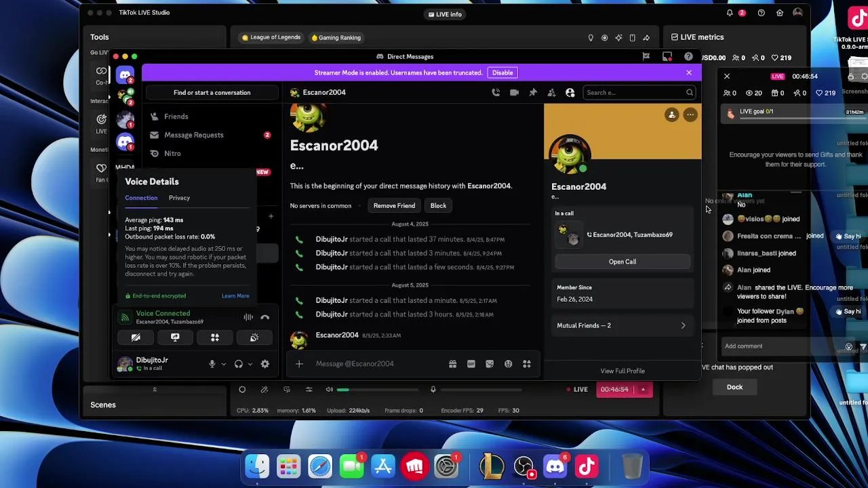
Task: Open Nitro in Discord sidebar
Action: coord(212,154)
